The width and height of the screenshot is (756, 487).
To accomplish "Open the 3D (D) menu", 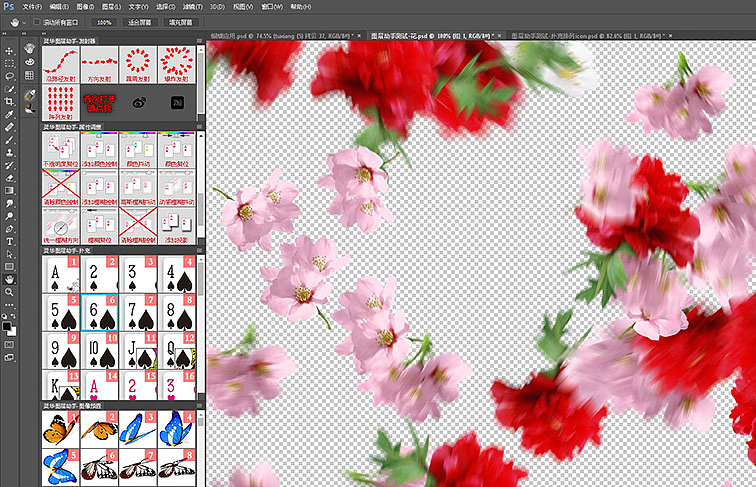I will click(217, 7).
